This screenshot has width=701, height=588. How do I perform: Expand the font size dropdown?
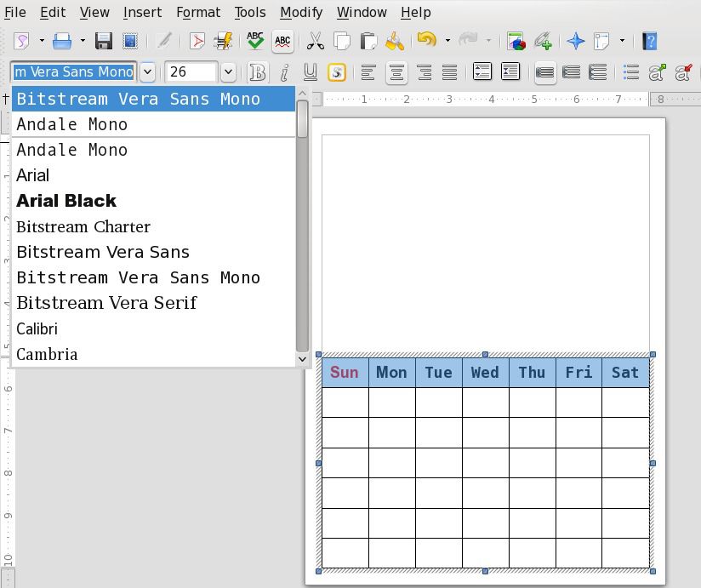tap(228, 72)
